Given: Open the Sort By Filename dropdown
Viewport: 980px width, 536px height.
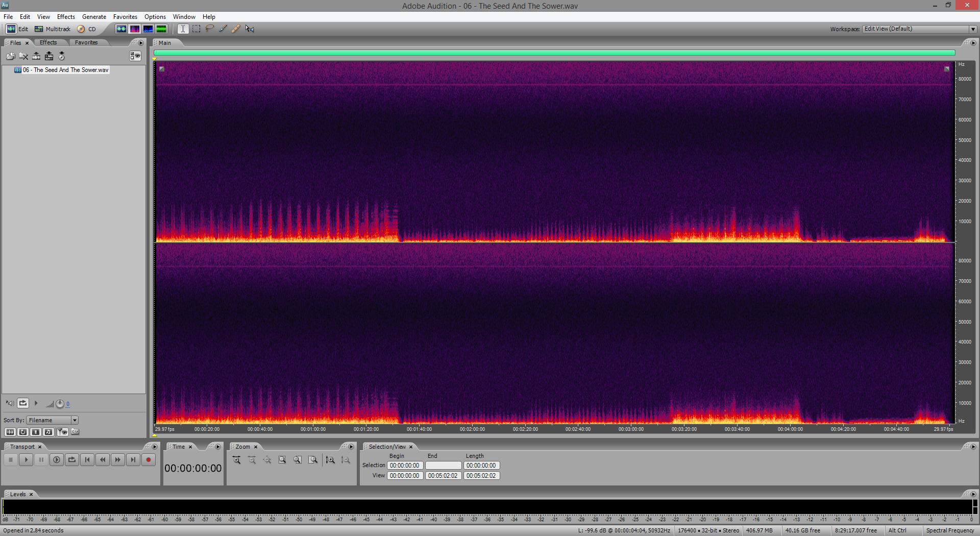Looking at the screenshot, I should tap(75, 420).
